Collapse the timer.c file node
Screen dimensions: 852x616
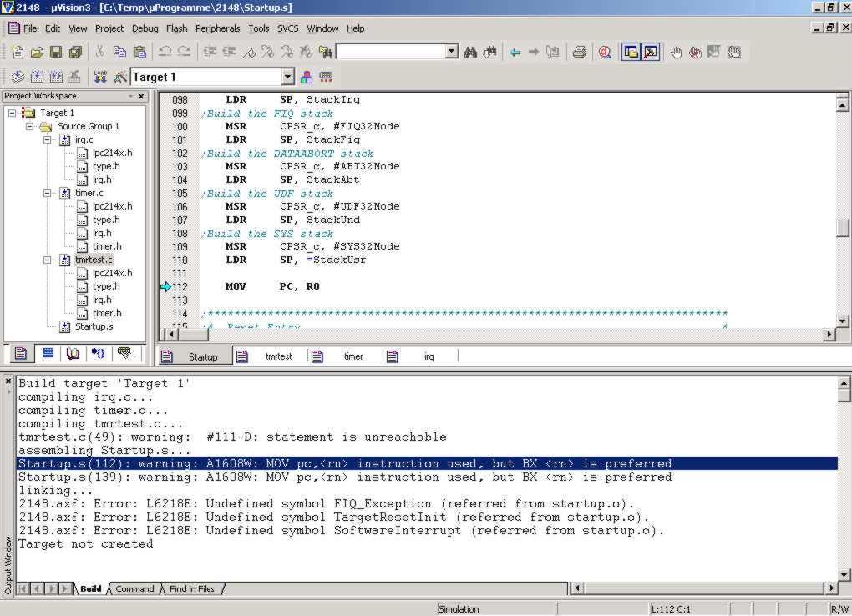pos(48,193)
